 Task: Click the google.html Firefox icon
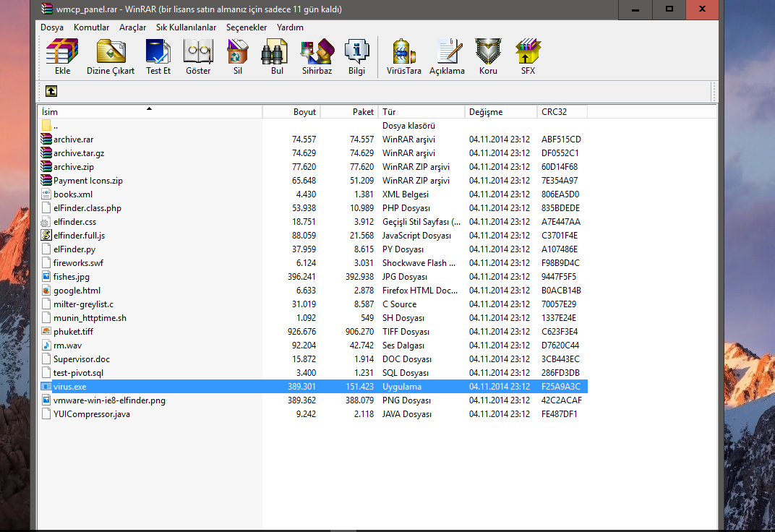46,291
